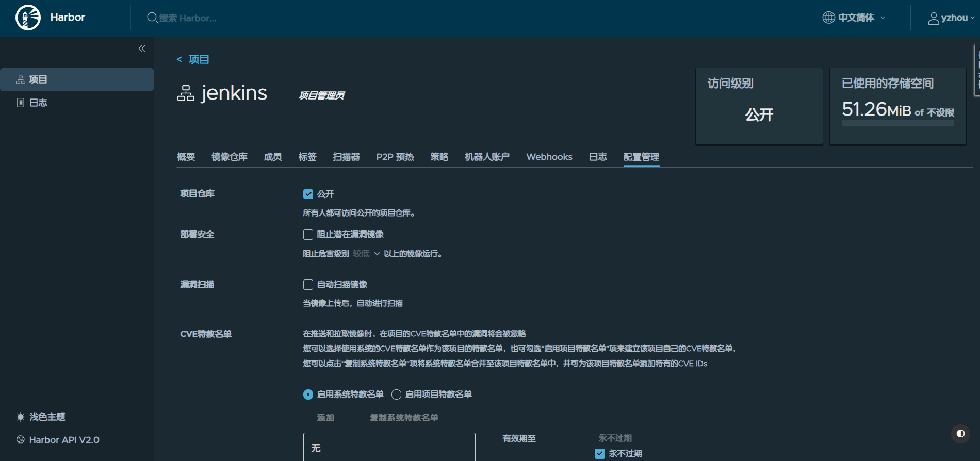
Task: Click the search magnifier icon
Action: coord(152,18)
